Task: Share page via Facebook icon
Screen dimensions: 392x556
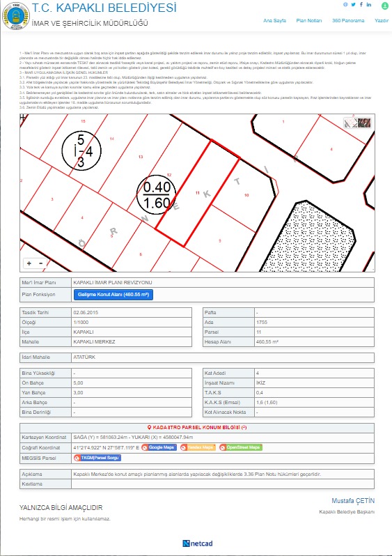Action: point(361,5)
